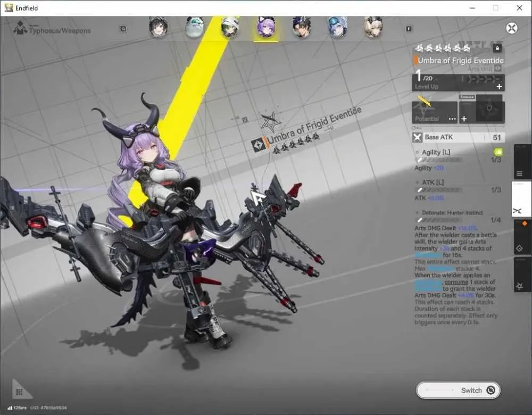This screenshot has height=415, width=532.
Task: Select the white panda-eared operator portrait
Action: click(195, 27)
